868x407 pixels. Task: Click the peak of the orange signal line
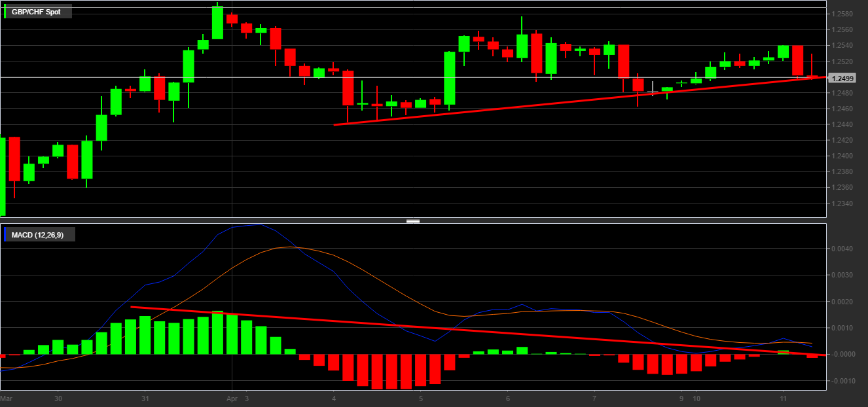point(290,247)
